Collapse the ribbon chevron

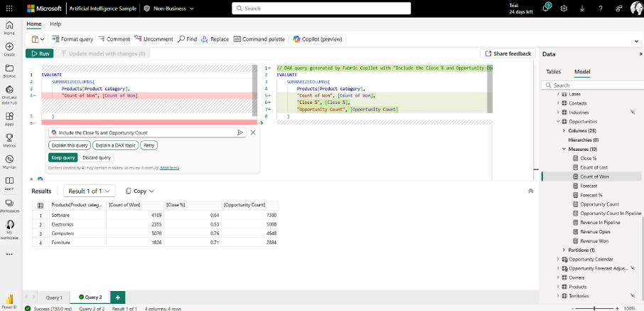(637, 41)
